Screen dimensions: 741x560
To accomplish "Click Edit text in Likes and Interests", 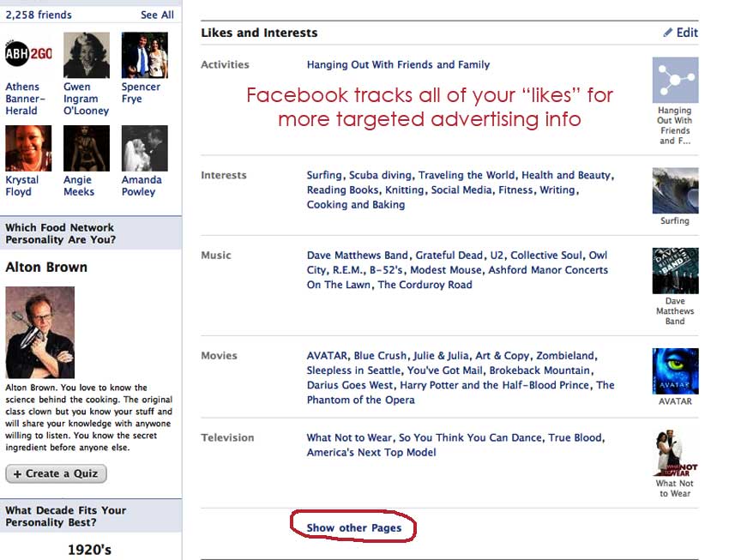I will click(x=687, y=32).
